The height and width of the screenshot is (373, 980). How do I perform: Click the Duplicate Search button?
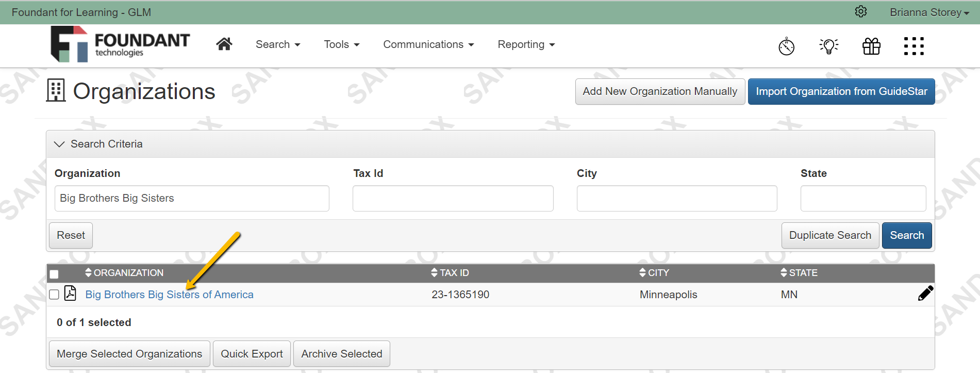tap(830, 235)
